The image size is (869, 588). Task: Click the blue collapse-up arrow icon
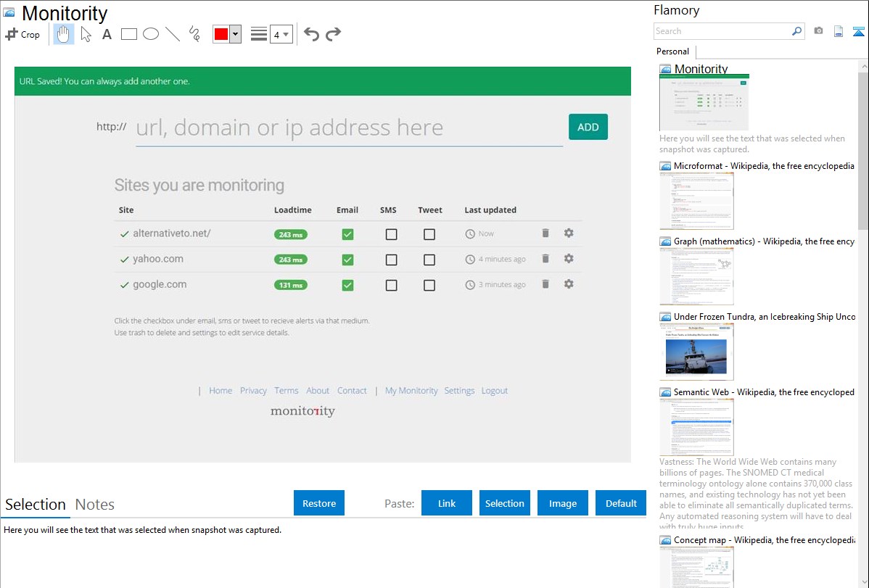[858, 31]
